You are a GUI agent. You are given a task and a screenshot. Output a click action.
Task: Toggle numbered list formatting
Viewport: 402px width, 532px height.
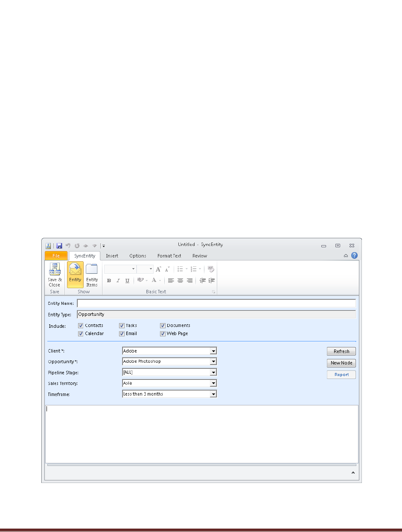[x=194, y=269]
